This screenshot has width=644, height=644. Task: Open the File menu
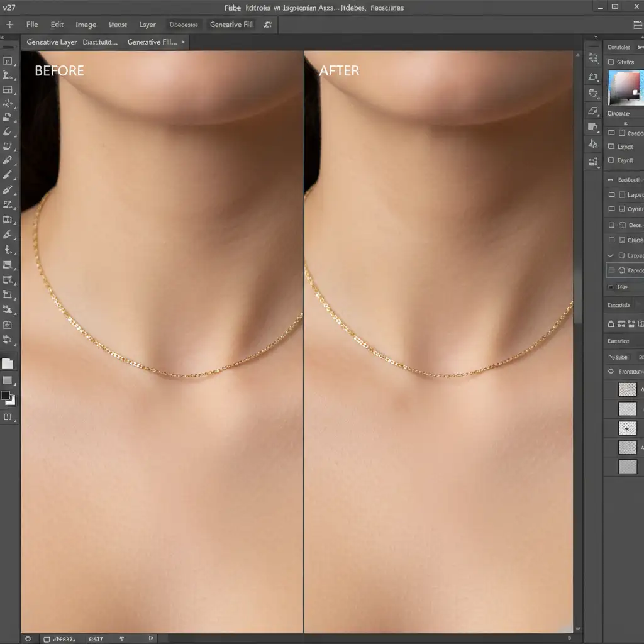click(x=32, y=25)
